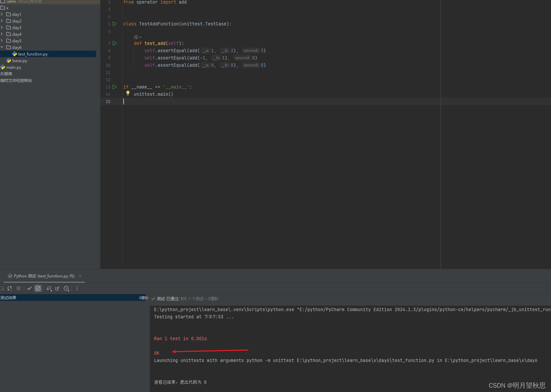Open code author inlay hint above test_add
The width and height of the screenshot is (551, 392).
(x=138, y=37)
